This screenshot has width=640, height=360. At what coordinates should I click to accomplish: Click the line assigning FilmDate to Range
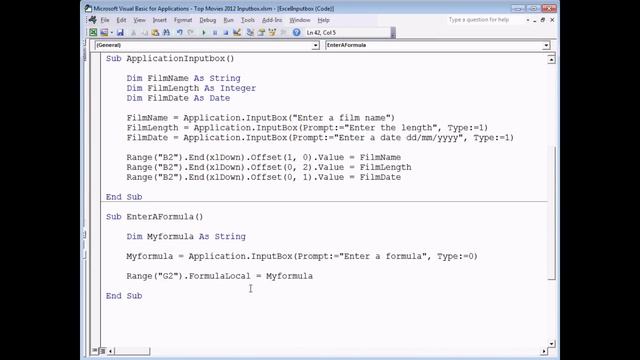[263, 177]
